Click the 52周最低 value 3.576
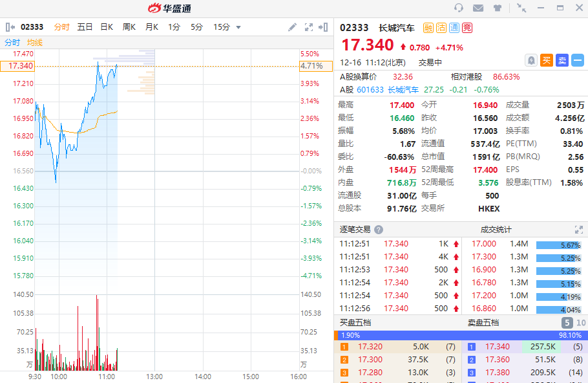The width and height of the screenshot is (588, 383). pyautogui.click(x=488, y=183)
